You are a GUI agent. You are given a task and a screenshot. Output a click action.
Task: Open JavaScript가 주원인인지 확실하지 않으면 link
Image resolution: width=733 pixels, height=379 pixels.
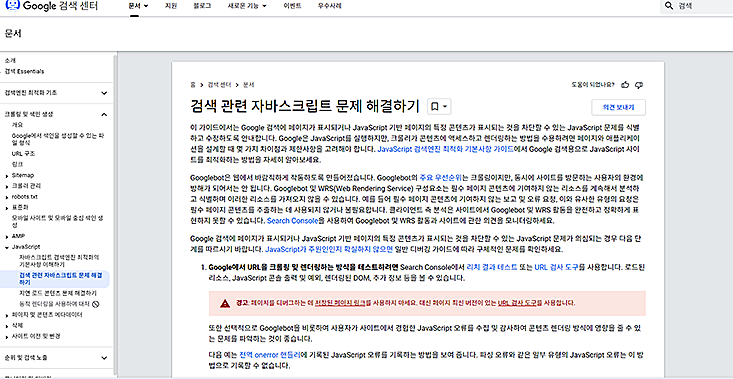tap(329, 249)
